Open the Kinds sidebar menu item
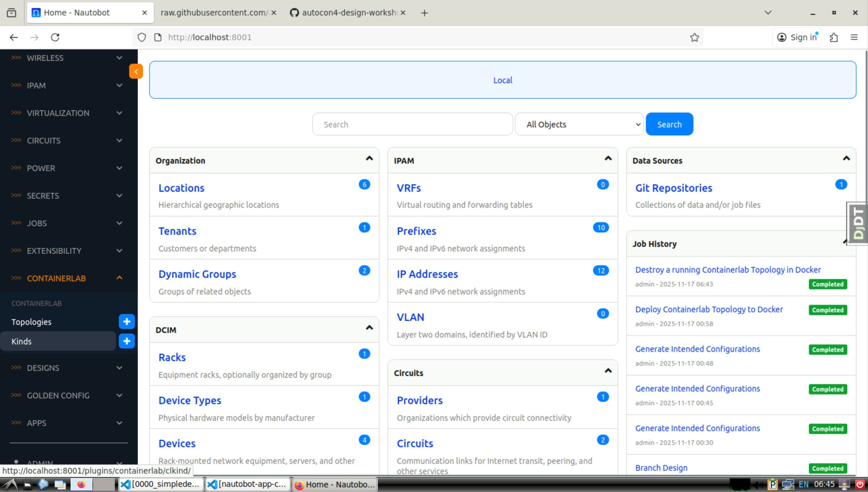The width and height of the screenshot is (868, 492). [22, 341]
